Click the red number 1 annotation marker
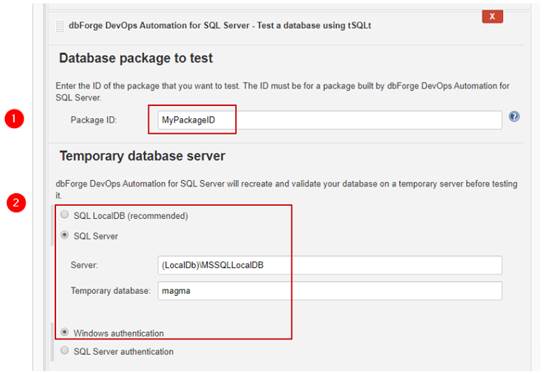Viewport: 544px width, 374px height. tap(14, 119)
